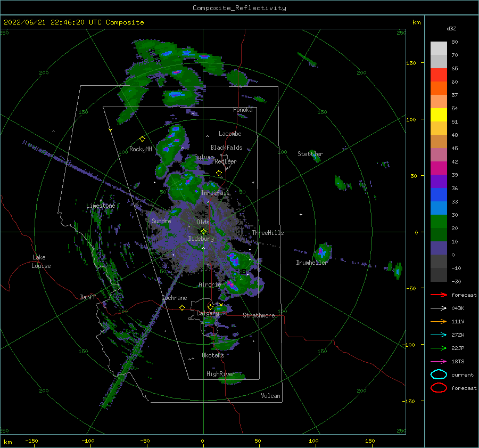479x448 pixels.
Task: Click the white 04DK arrow icon
Action: 439,308
